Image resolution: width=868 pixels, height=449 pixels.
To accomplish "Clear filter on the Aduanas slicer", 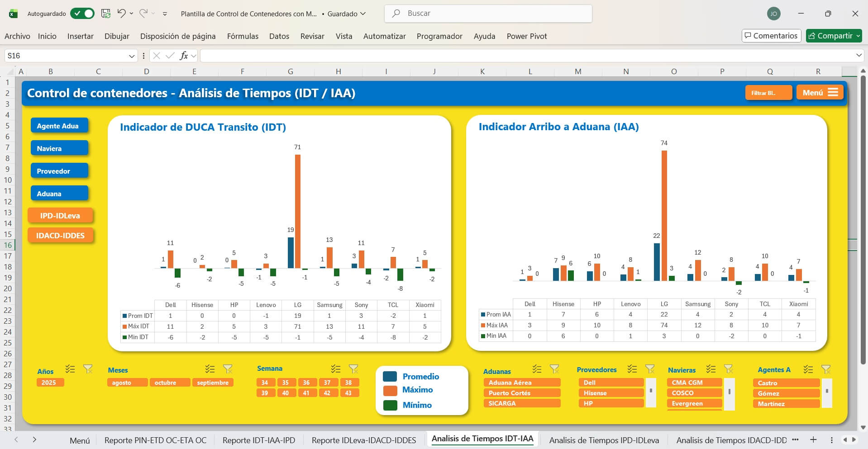I will (554, 369).
